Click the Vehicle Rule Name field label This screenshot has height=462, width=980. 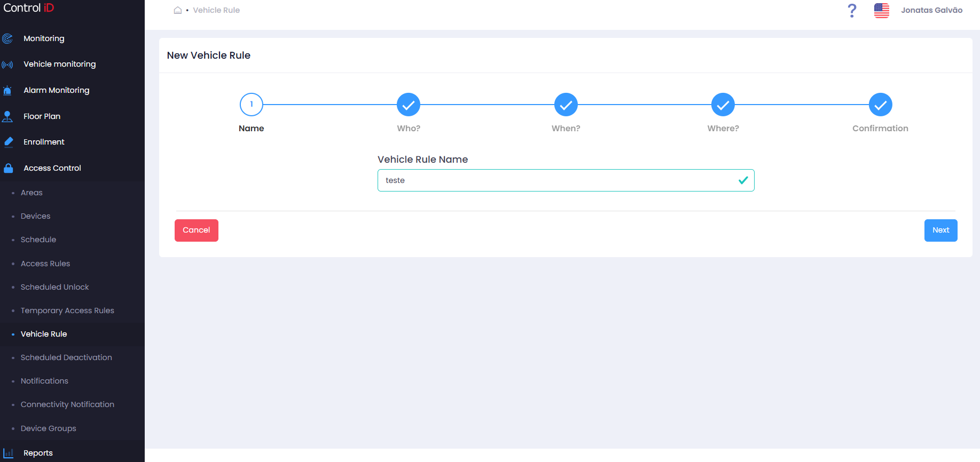pyautogui.click(x=422, y=160)
